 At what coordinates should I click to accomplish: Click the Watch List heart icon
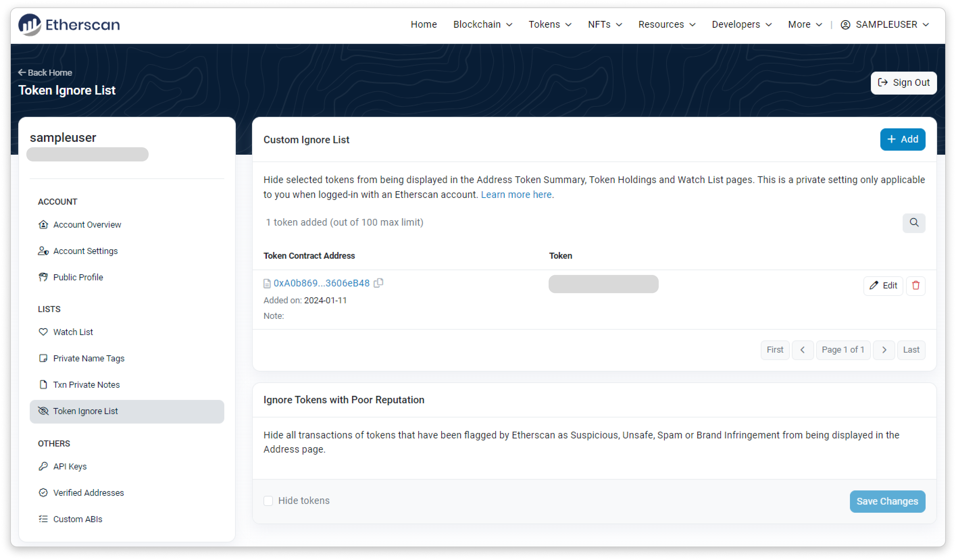click(43, 332)
